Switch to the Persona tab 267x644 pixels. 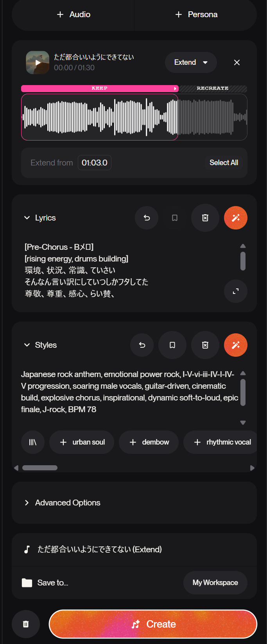[196, 15]
